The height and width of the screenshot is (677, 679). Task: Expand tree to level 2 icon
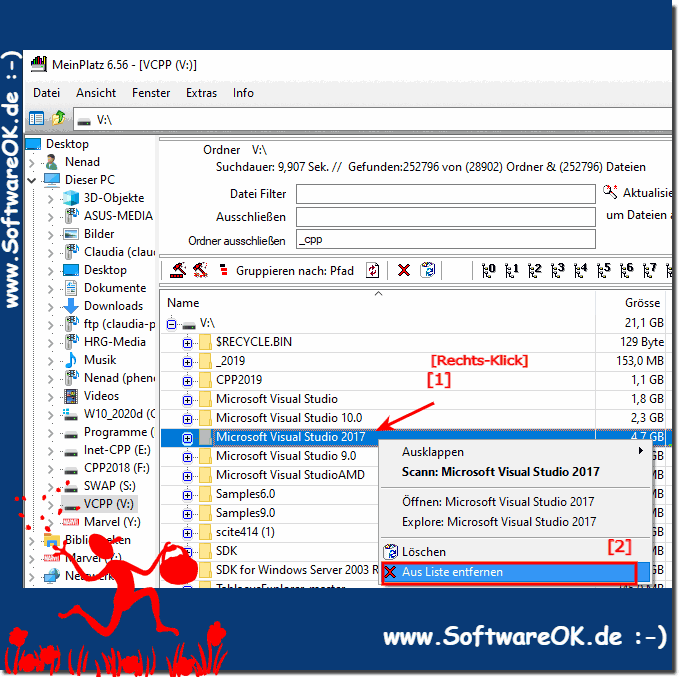535,270
